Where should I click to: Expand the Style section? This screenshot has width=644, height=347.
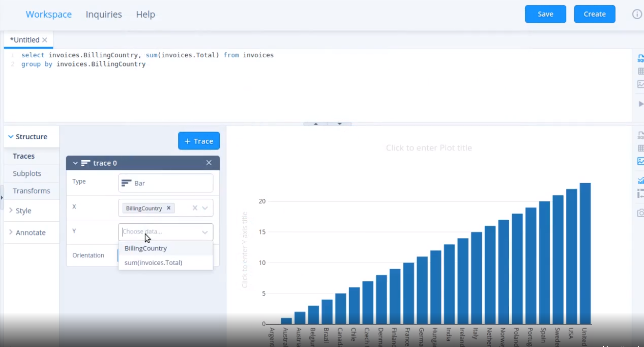(23, 211)
